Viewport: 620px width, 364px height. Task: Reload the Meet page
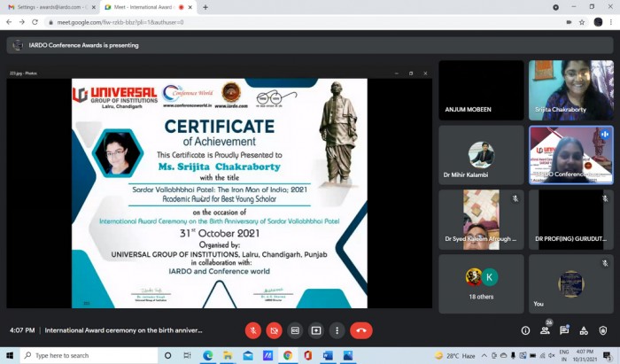coord(35,22)
